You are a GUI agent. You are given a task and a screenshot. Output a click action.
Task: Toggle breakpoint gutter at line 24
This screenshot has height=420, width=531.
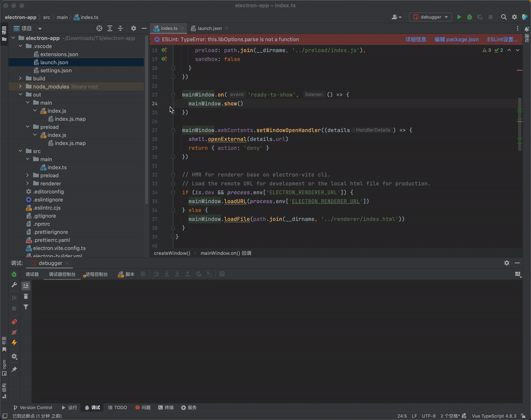click(164, 103)
